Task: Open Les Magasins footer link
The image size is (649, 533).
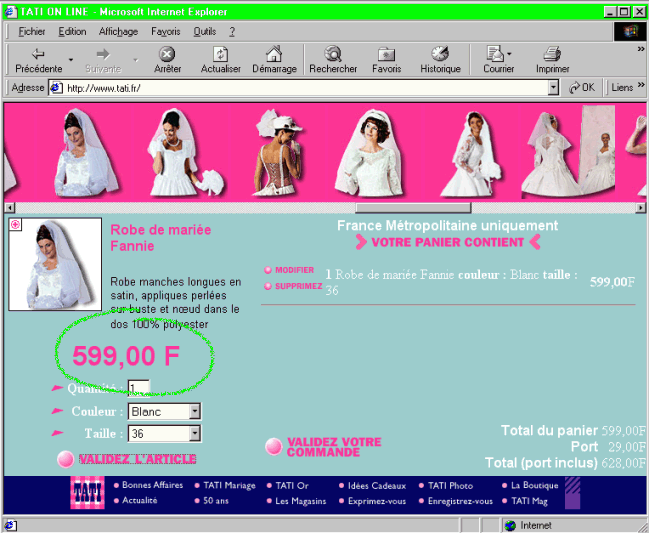Action: 300,501
